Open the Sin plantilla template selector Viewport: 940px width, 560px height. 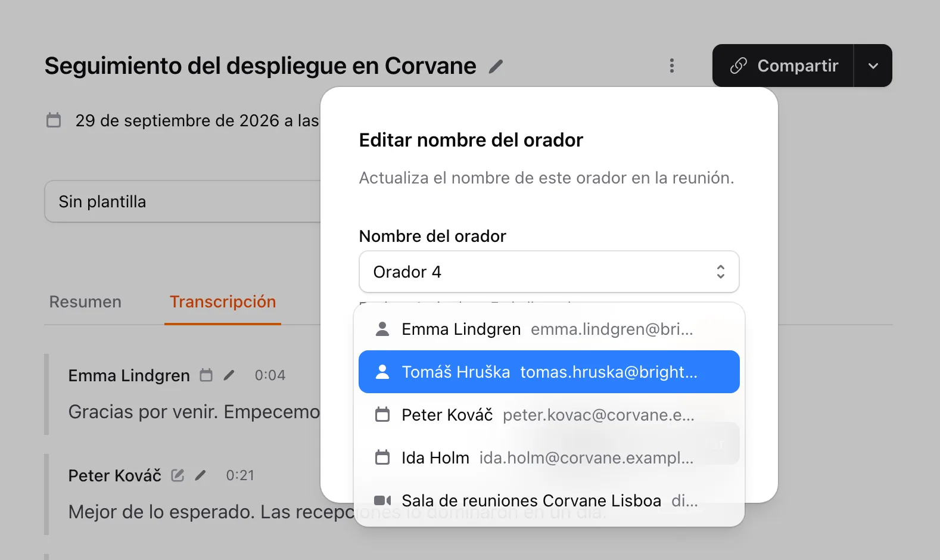183,201
